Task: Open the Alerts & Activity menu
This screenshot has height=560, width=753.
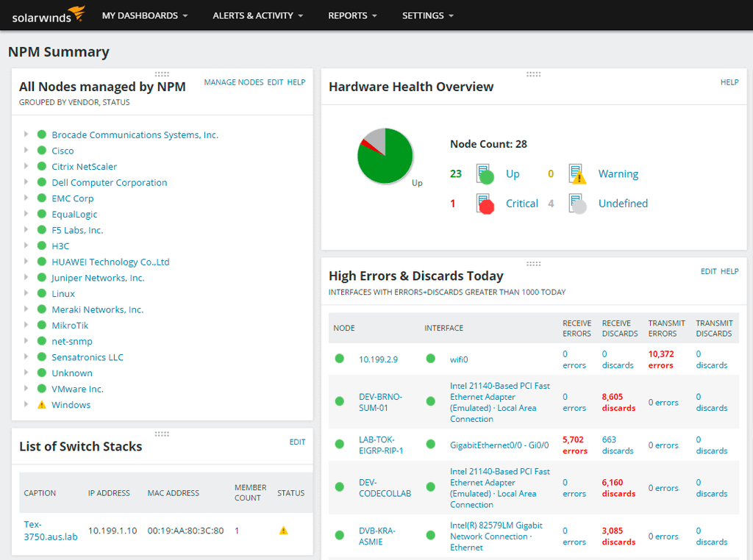Action: (258, 16)
